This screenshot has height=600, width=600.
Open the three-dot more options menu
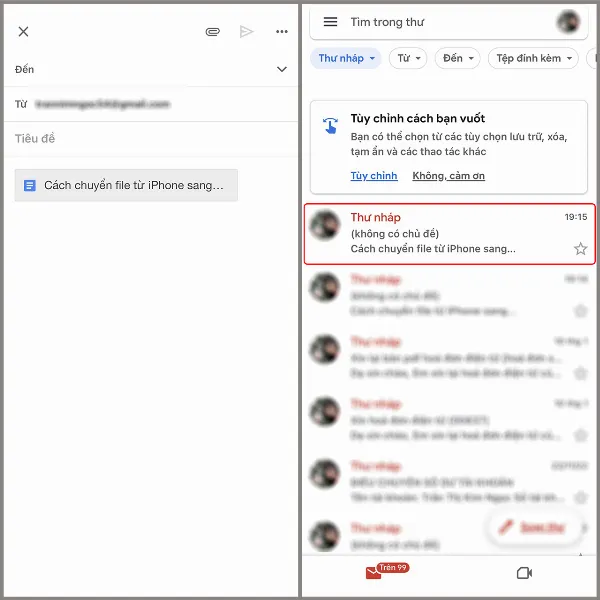coord(282,31)
